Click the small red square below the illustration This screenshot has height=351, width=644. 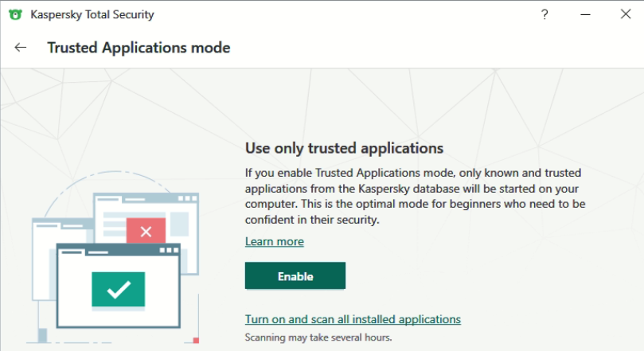(x=196, y=341)
